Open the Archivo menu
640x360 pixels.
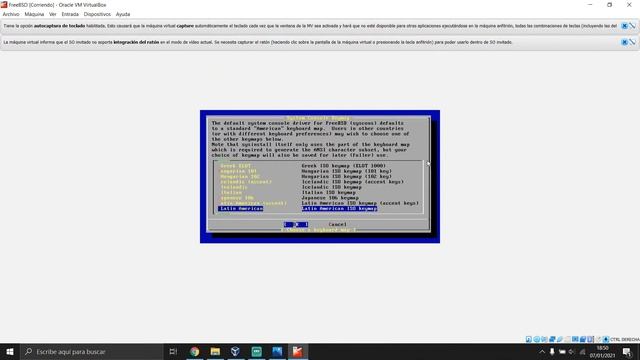point(11,14)
